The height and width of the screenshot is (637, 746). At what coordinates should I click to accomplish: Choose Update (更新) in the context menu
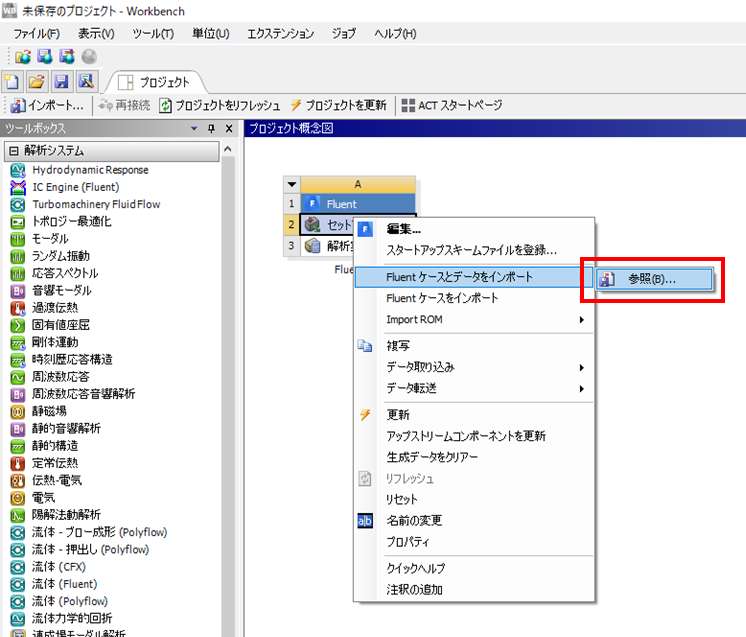coord(474,415)
